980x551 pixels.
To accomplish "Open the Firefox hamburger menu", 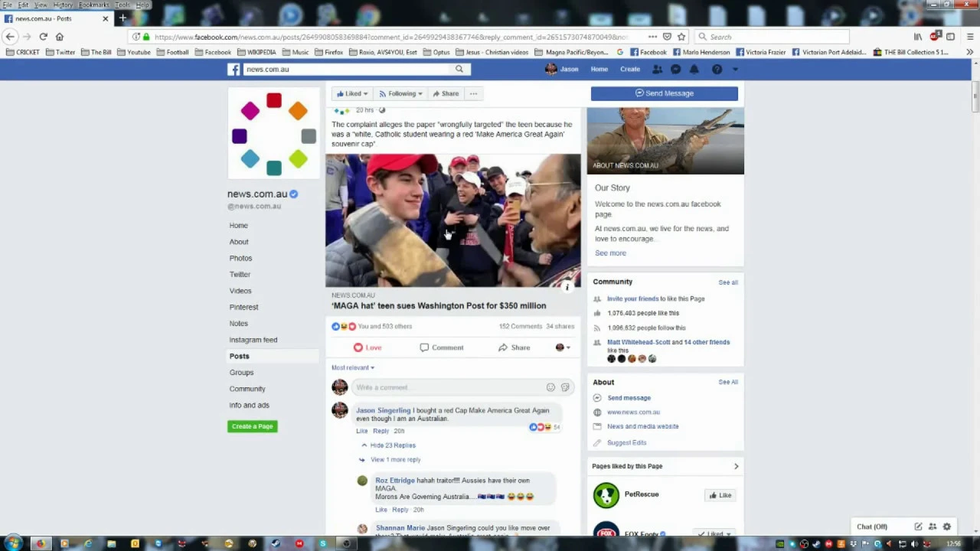I will [969, 37].
